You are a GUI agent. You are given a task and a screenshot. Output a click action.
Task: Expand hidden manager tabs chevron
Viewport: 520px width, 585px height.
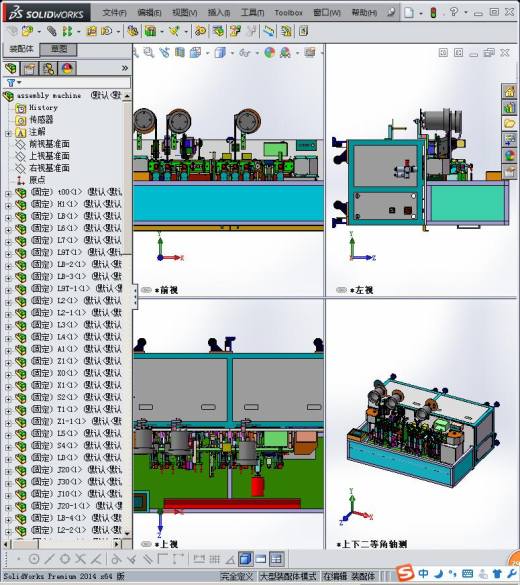(125, 68)
